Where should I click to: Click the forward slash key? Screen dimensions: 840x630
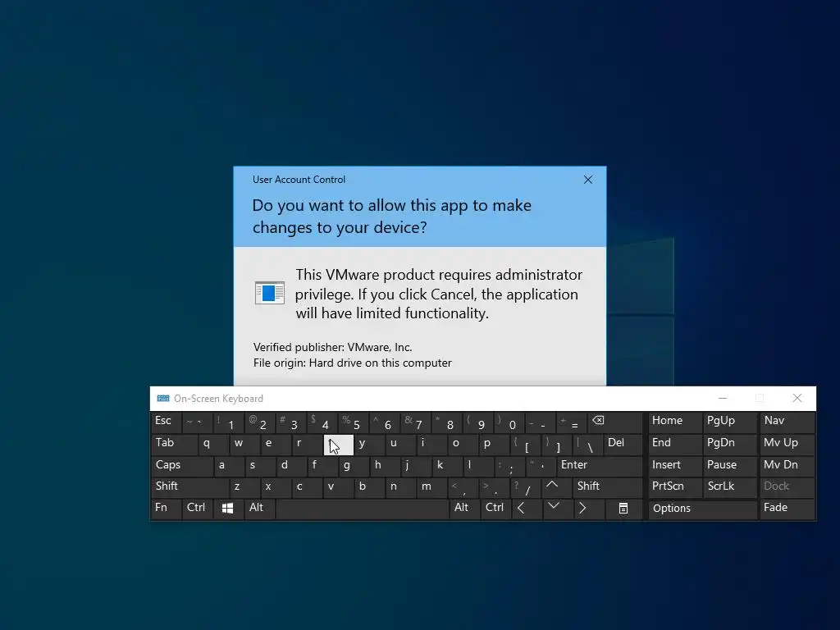[x=526, y=487]
